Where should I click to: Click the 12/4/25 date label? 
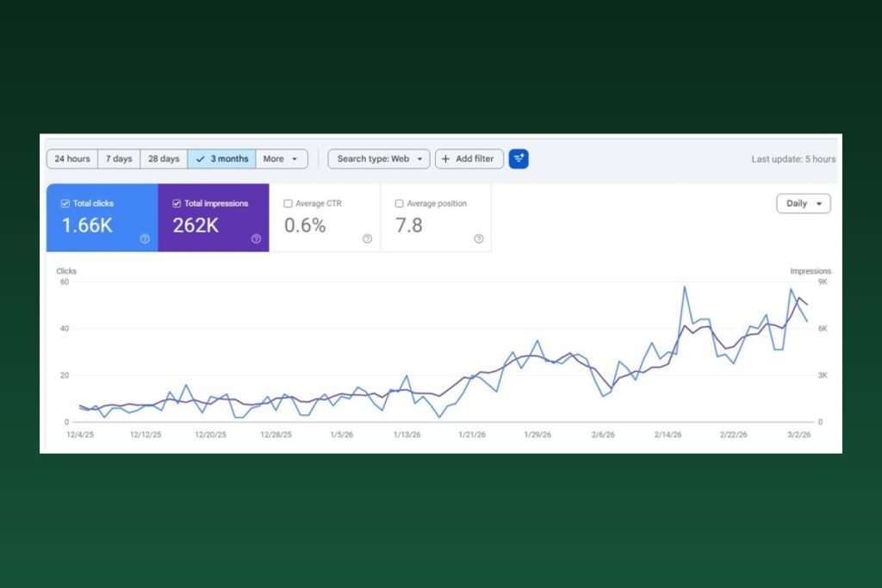point(80,435)
